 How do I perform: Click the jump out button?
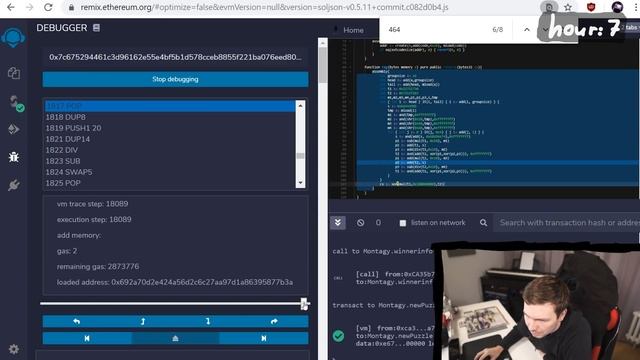175,338
